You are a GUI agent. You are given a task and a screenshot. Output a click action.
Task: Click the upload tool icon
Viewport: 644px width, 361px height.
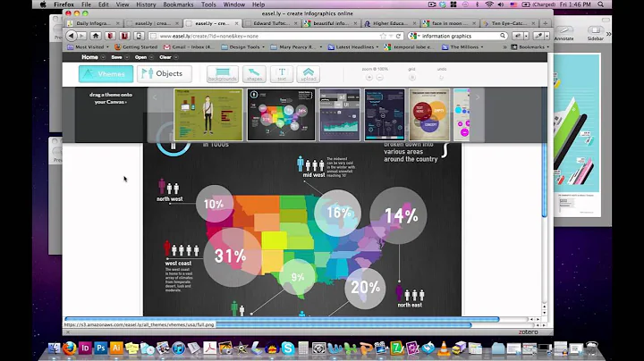(x=308, y=74)
